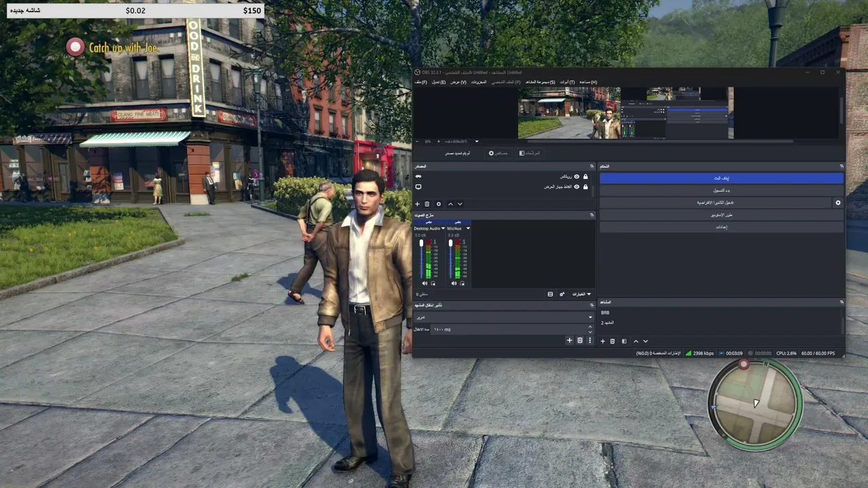
Task: Increase transition duration with up arrow
Action: tap(590, 327)
